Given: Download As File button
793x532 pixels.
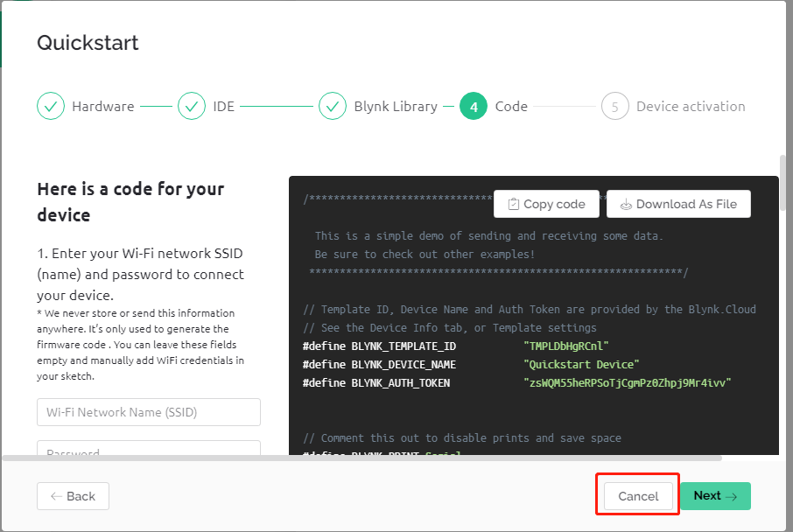Looking at the screenshot, I should point(678,204).
